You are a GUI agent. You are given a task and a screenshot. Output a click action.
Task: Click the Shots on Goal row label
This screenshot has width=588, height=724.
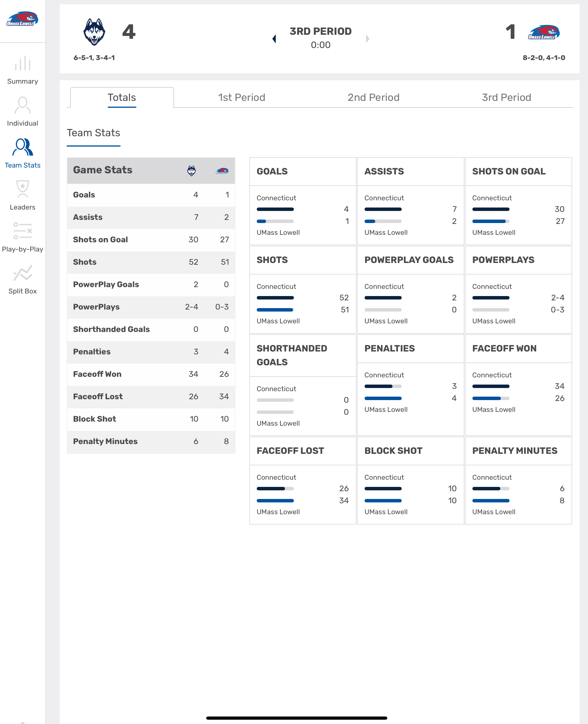[x=100, y=239]
